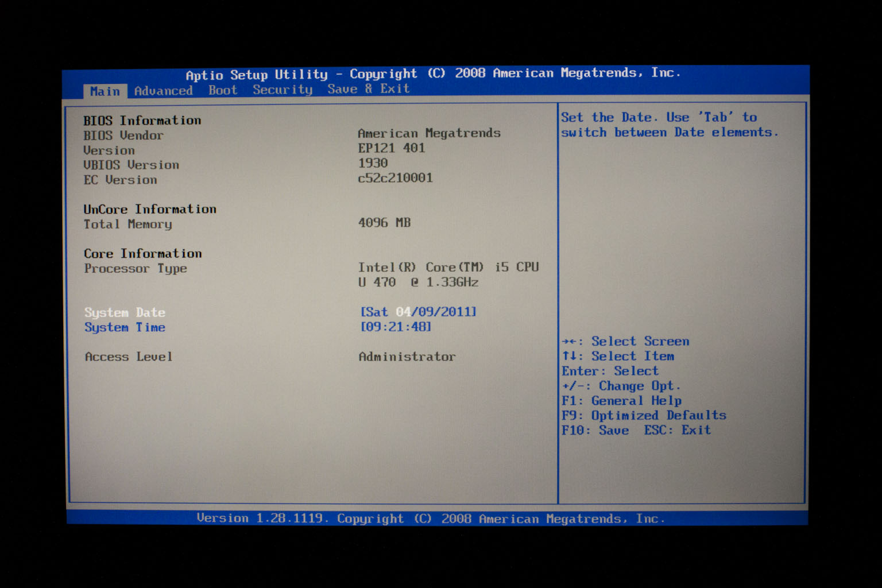Image resolution: width=882 pixels, height=588 pixels.
Task: Click the U 470 @ 1.33GHz text
Action: (418, 282)
